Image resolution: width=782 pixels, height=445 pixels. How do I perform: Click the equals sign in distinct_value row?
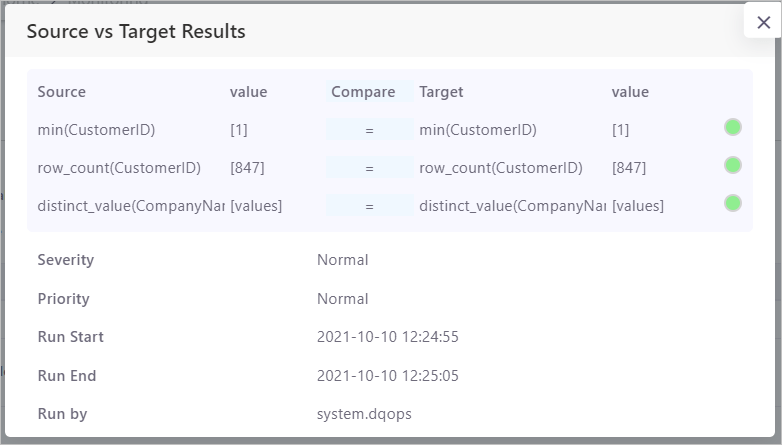pyautogui.click(x=369, y=206)
